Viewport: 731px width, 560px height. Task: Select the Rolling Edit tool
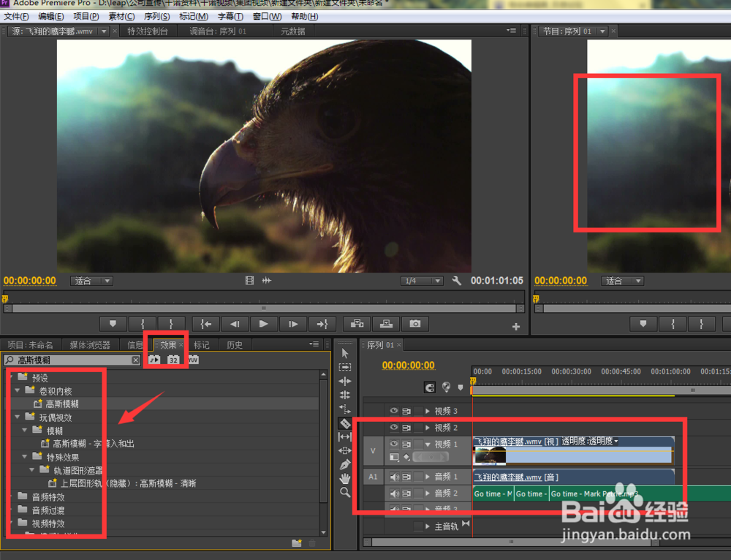(345, 396)
